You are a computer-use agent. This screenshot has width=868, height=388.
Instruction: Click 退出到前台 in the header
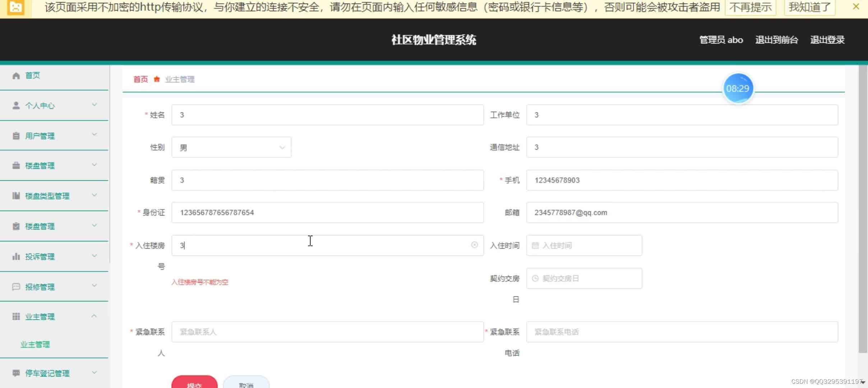pos(776,40)
